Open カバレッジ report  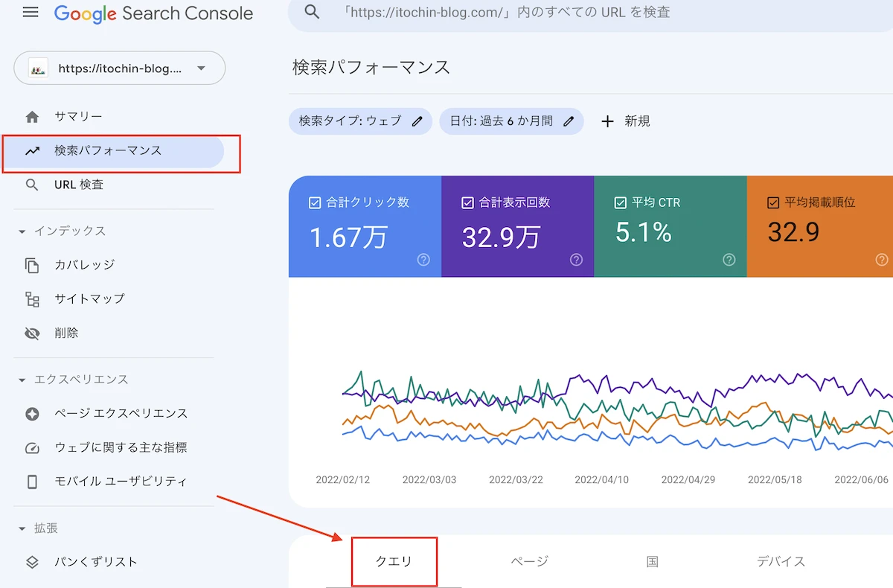point(84,265)
